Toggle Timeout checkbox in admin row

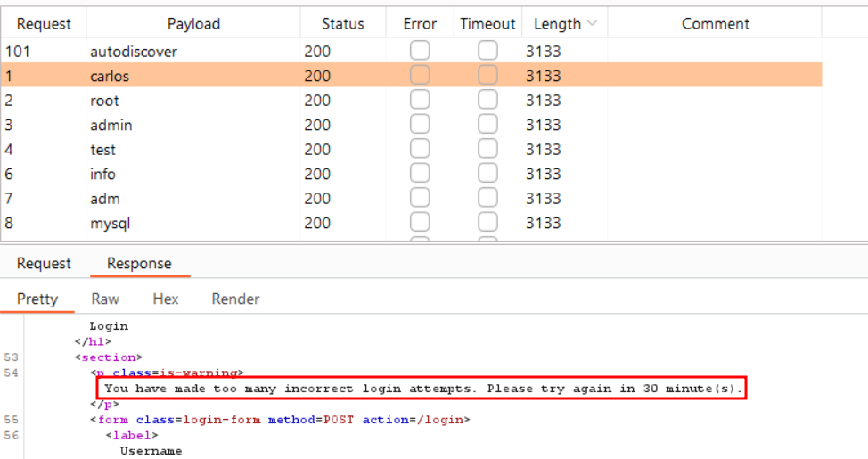pyautogui.click(x=487, y=124)
